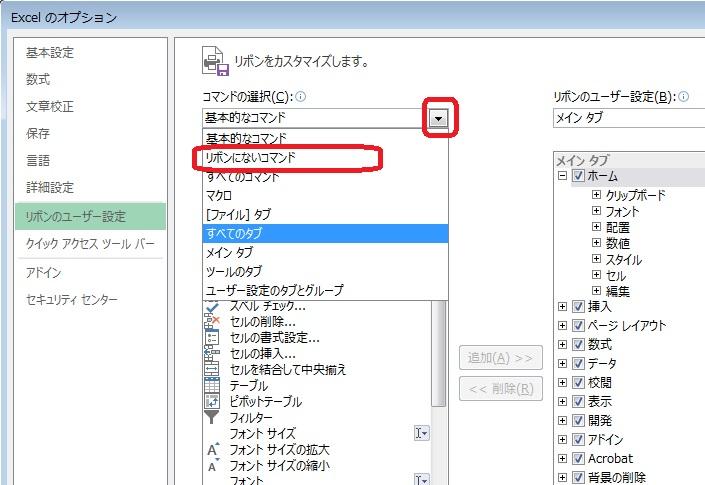Open the 基本設定 options category
The width and height of the screenshot is (705, 485).
point(90,53)
